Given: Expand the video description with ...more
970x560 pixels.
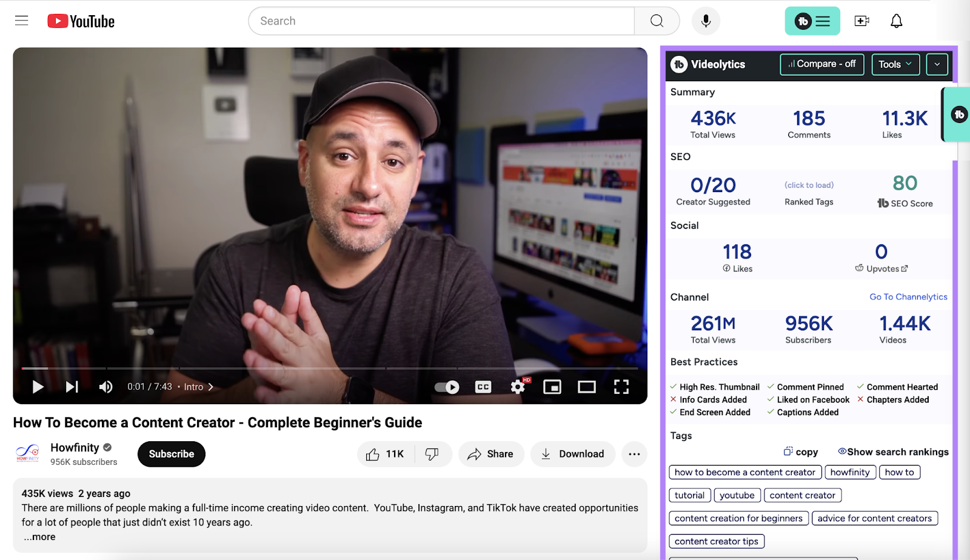Looking at the screenshot, I should coord(38,536).
